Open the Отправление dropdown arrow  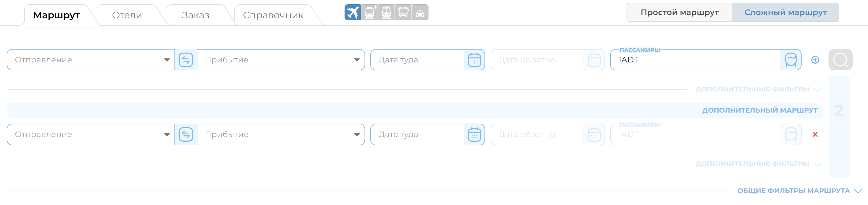[x=167, y=60]
